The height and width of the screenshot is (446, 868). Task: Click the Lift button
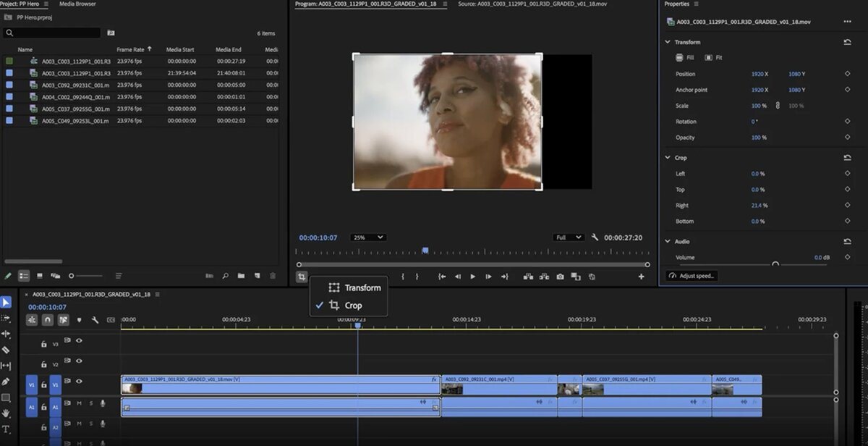pos(528,277)
